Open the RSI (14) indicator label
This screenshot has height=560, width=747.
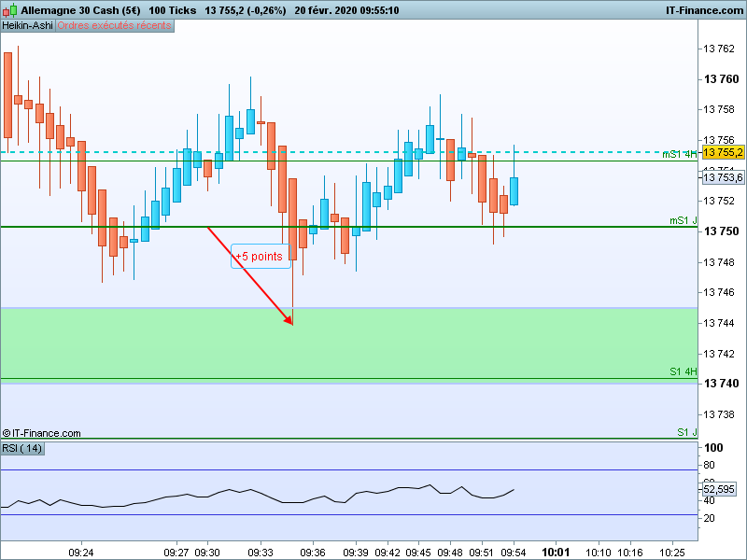pos(22,449)
